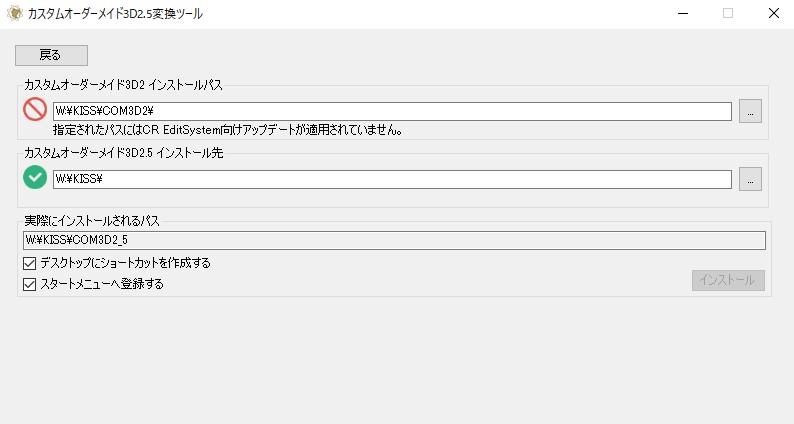Browse for the COM3D2.5 install destination folder
This screenshot has width=794, height=424.
click(x=750, y=179)
